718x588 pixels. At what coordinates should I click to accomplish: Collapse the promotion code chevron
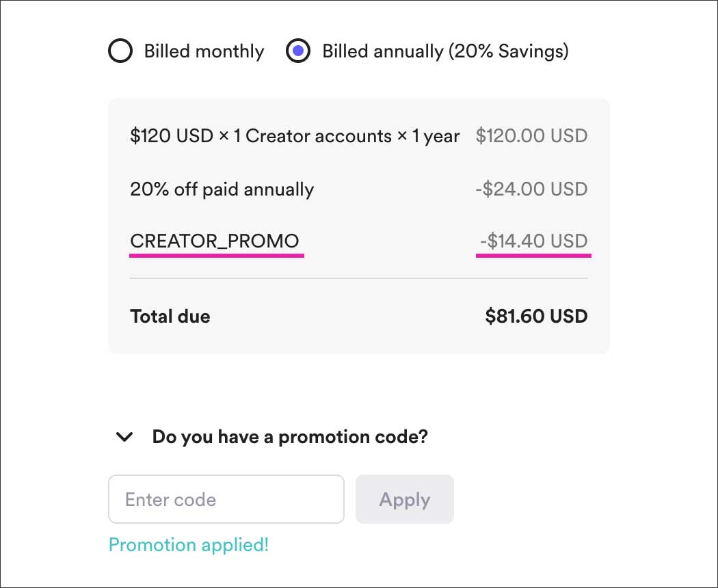[x=124, y=437]
